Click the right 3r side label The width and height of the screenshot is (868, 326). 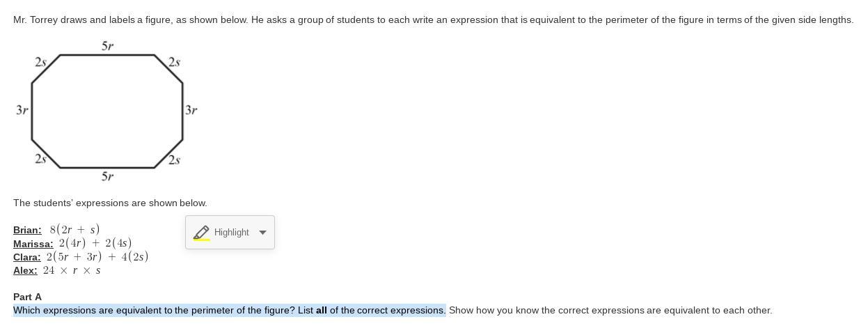(x=191, y=110)
